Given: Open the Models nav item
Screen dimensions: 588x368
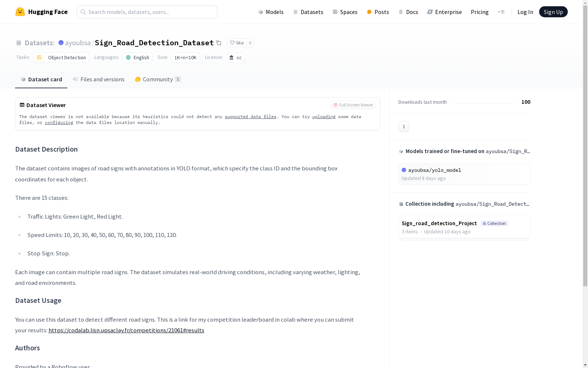Looking at the screenshot, I should click(x=271, y=12).
